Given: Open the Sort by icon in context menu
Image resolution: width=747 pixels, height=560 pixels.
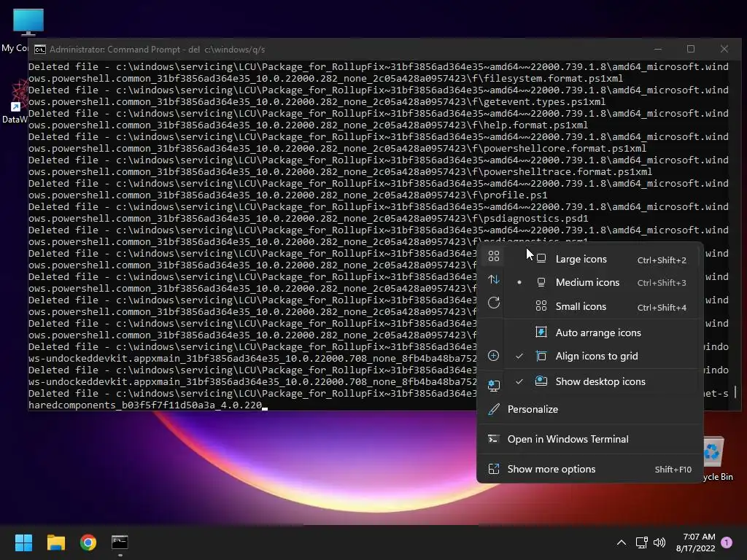Looking at the screenshot, I should pos(494,279).
